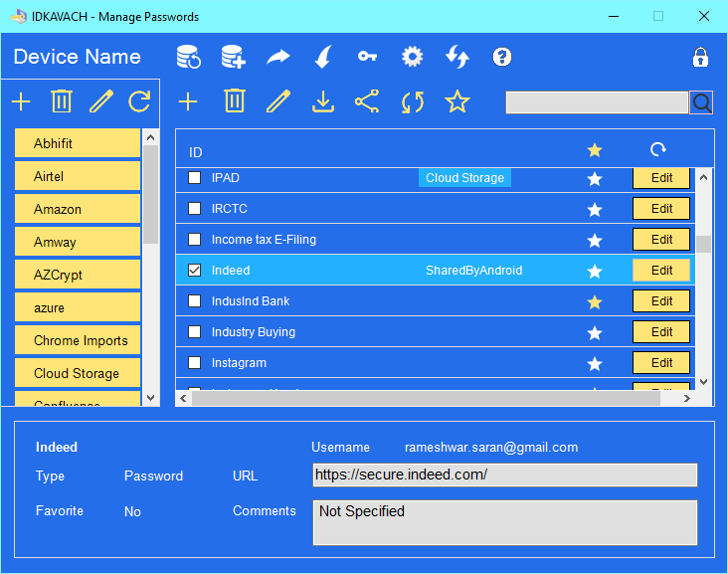Click Edit button for IndusInd Bank
This screenshot has width=728, height=574.
(x=661, y=301)
